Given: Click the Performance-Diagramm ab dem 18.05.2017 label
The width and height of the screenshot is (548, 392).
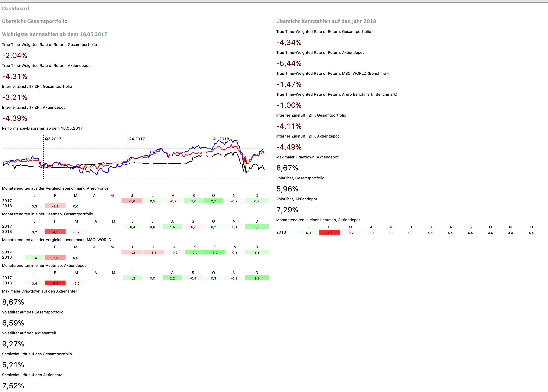Looking at the screenshot, I should point(42,128).
